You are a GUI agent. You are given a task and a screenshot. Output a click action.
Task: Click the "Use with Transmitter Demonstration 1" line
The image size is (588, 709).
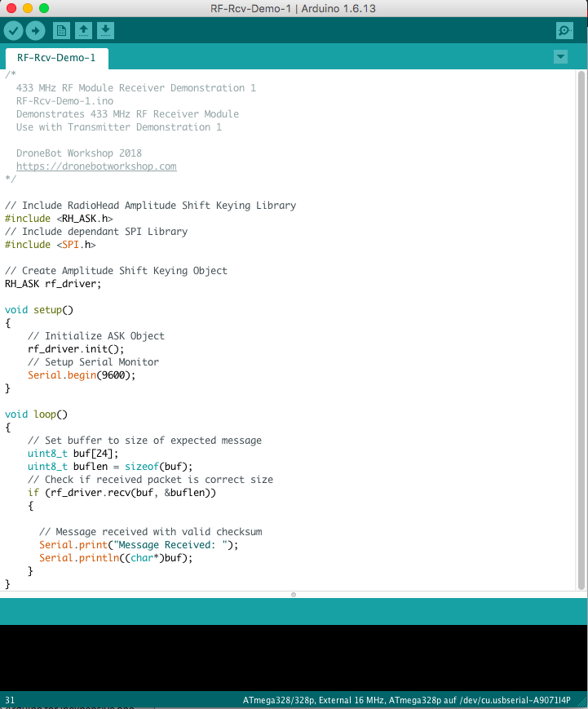coord(119,127)
